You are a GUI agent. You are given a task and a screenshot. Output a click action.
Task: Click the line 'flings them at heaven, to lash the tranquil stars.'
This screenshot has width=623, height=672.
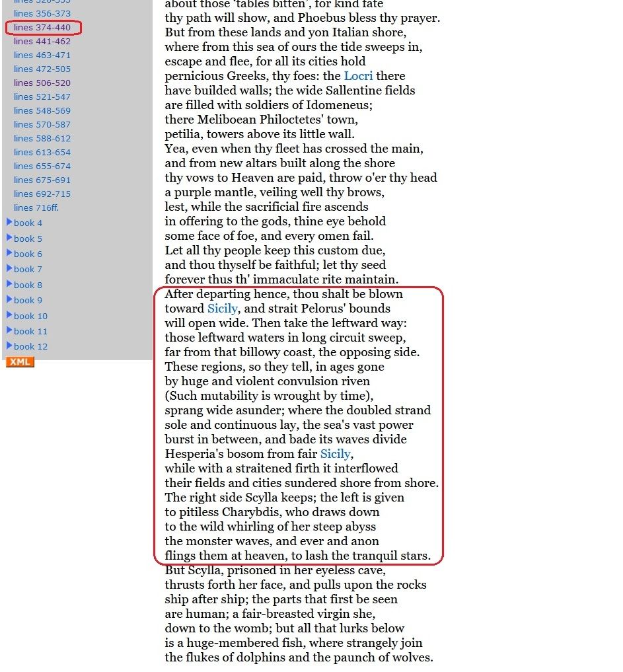298,556
